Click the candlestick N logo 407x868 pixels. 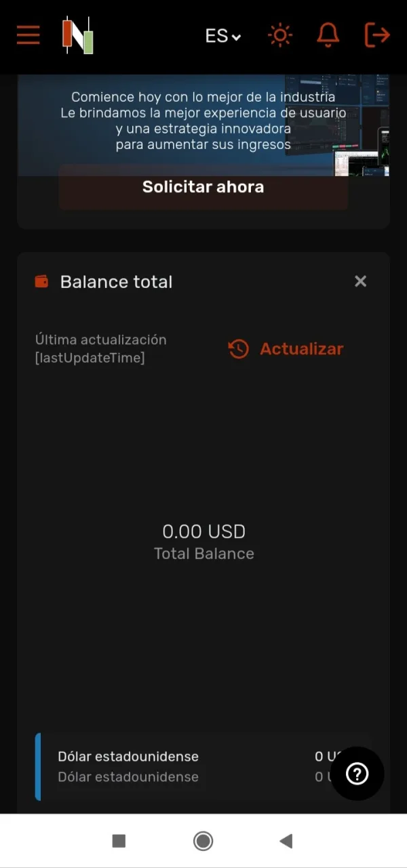78,35
